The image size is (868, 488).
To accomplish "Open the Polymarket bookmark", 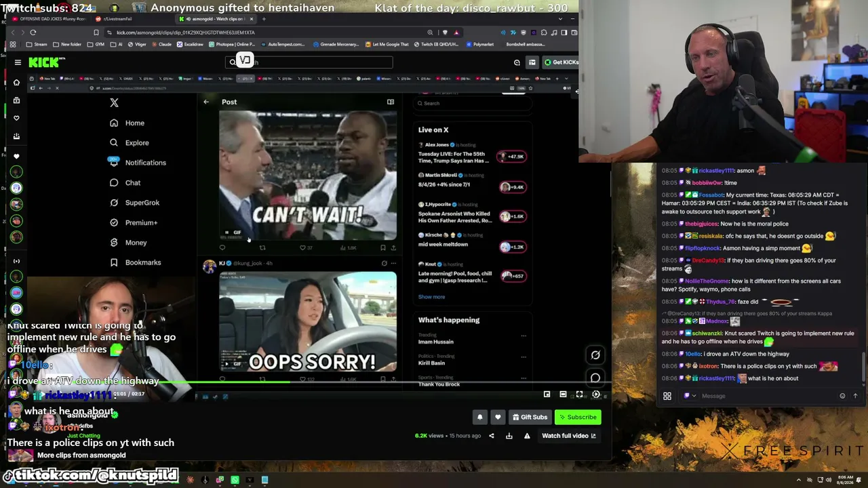I will pos(479,44).
